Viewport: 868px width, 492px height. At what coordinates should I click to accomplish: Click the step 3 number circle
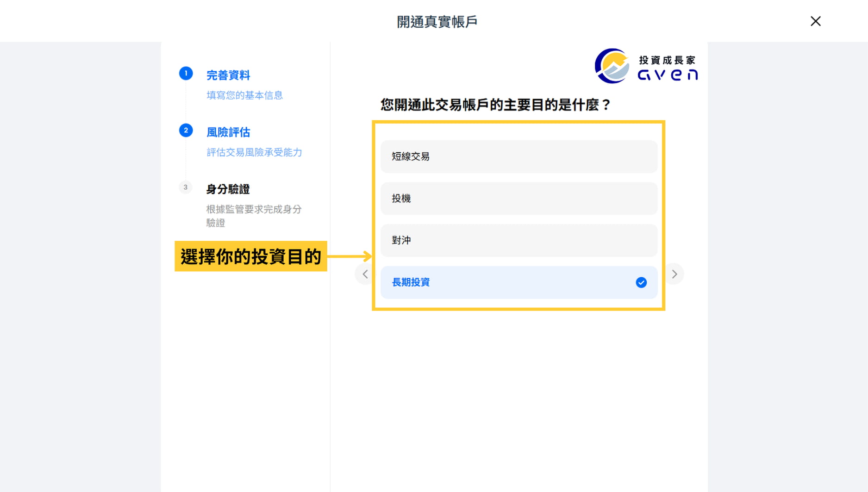186,187
